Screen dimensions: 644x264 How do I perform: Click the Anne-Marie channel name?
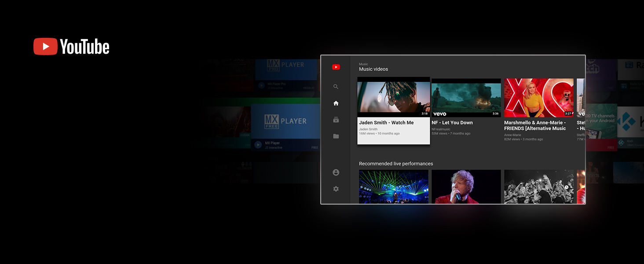tap(512, 135)
